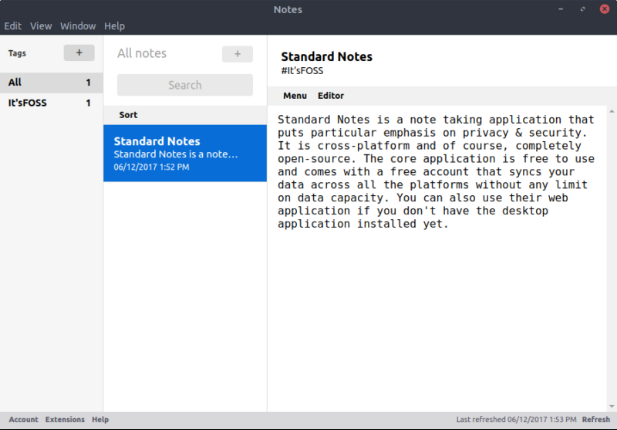This screenshot has width=617, height=430.
Task: Open the Editor selection dropdown
Action: click(331, 96)
